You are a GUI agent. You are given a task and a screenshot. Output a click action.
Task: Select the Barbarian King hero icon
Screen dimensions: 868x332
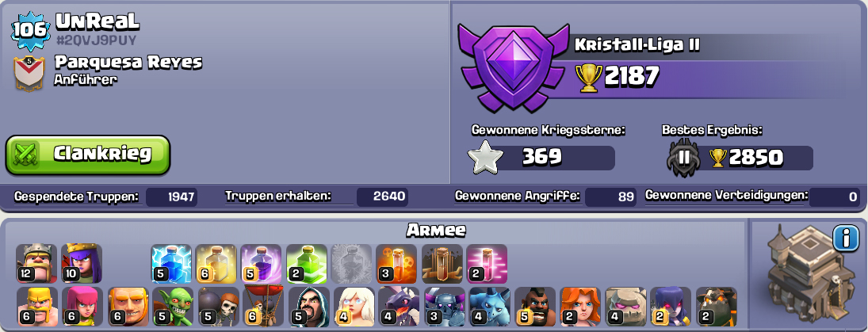[x=36, y=263]
